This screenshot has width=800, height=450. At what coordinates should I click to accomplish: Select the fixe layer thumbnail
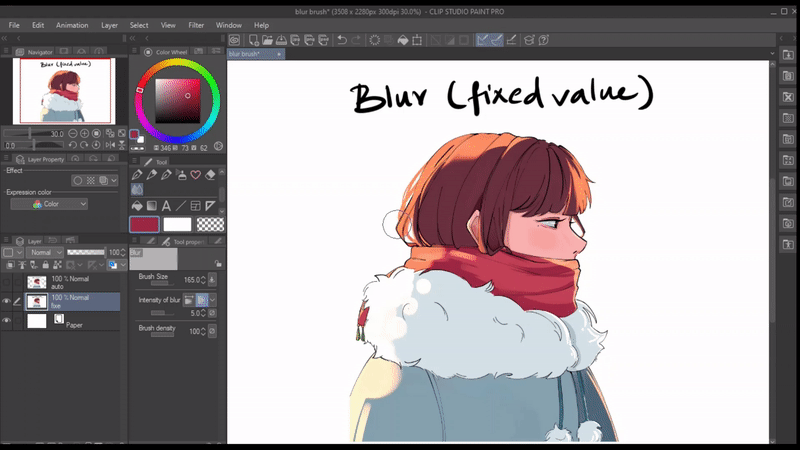click(36, 302)
